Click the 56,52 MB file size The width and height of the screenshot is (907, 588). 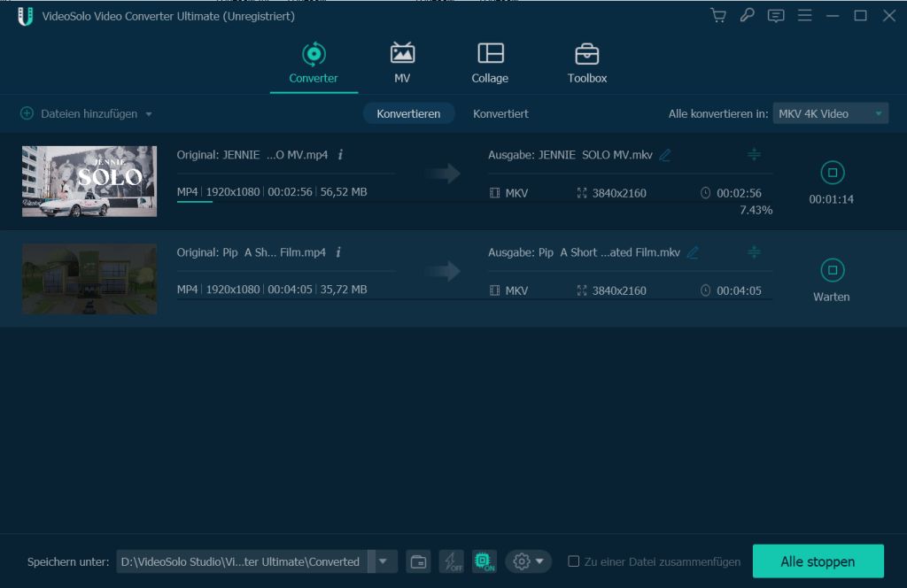pos(344,192)
